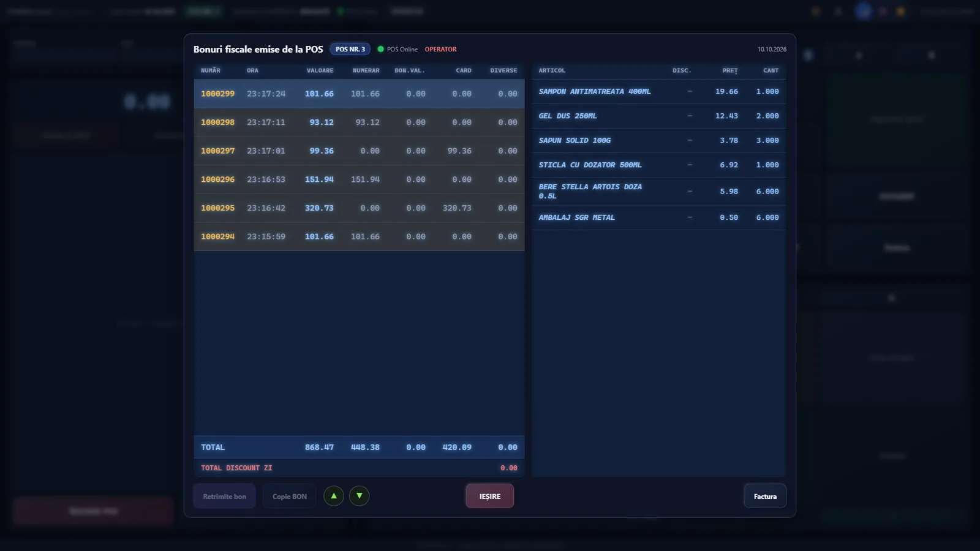This screenshot has height=551, width=980.
Task: Select receipt number 1000298
Action: coord(359,122)
